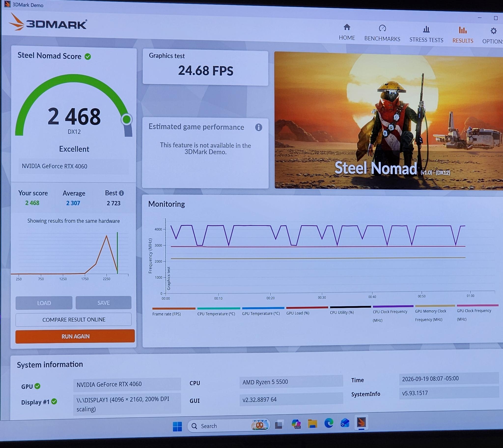This screenshot has width=503, height=448.
Task: Click the green validation check beside Steel Nomad Score
Action: (x=88, y=57)
